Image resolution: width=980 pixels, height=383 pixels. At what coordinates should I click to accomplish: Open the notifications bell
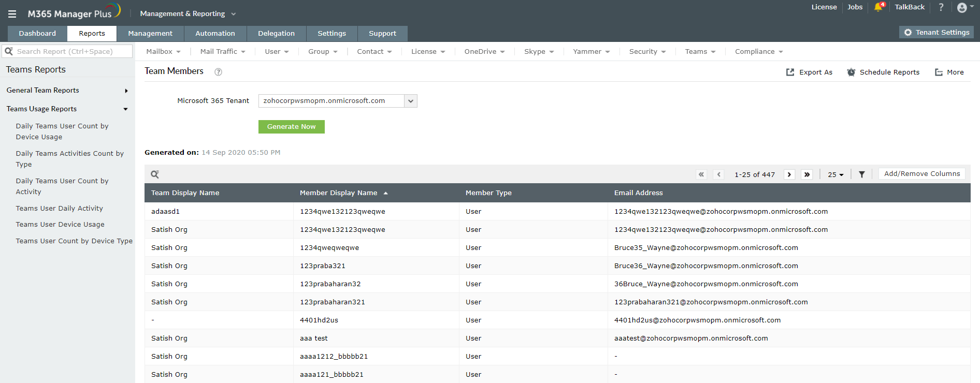[x=878, y=7]
